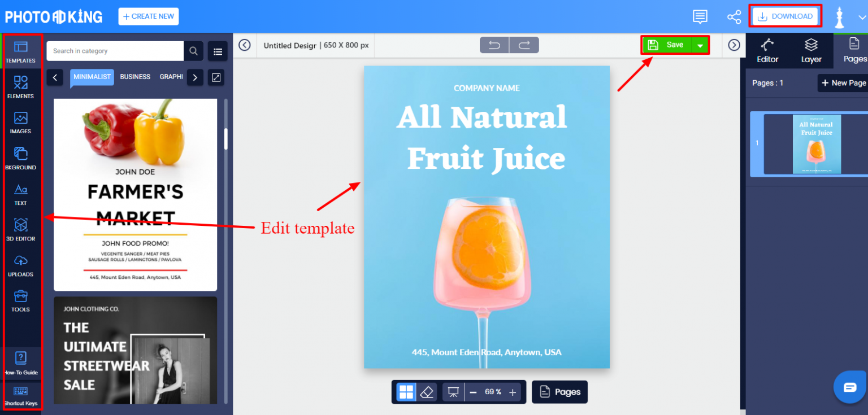Expand the template category list with right chevron
The height and width of the screenshot is (415, 868).
[194, 77]
